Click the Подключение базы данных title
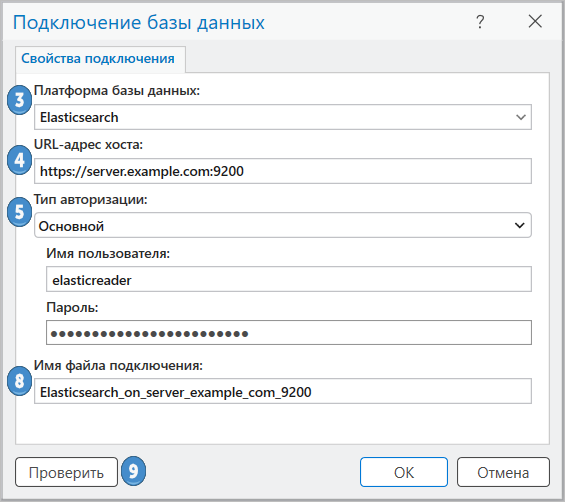The image size is (565, 502). point(139,22)
